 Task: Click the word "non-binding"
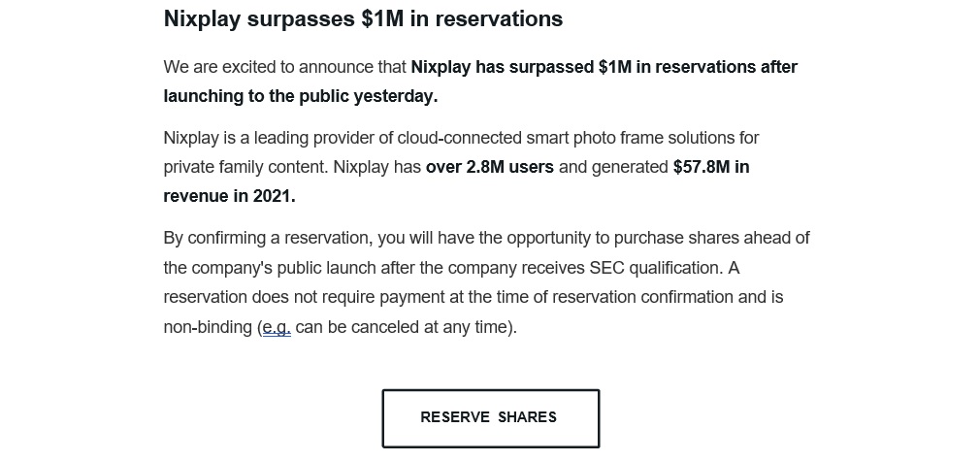coord(208,327)
